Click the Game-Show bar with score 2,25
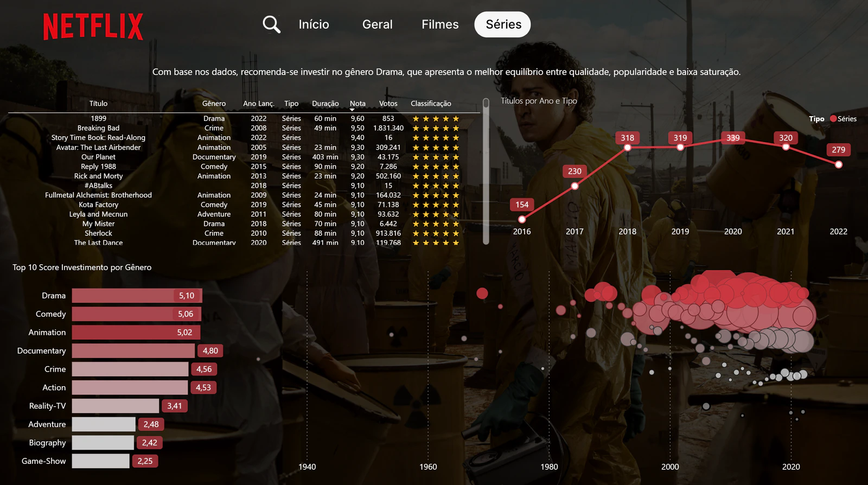 pyautogui.click(x=101, y=461)
